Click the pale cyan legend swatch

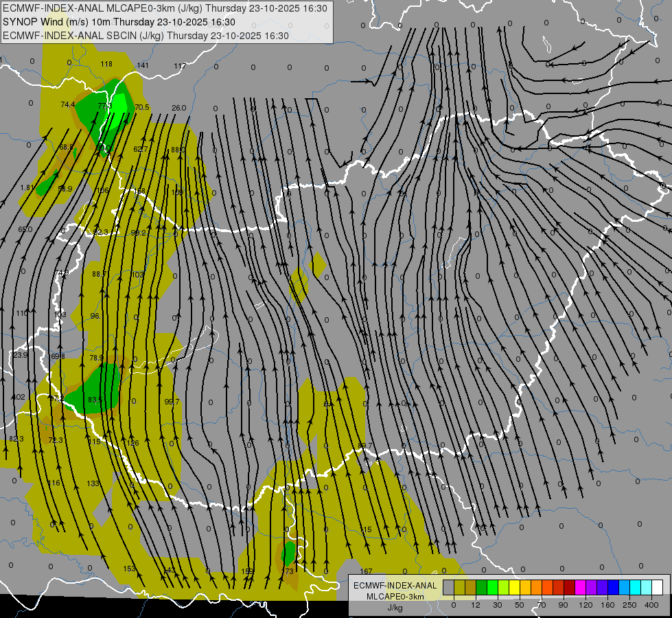[x=647, y=587]
